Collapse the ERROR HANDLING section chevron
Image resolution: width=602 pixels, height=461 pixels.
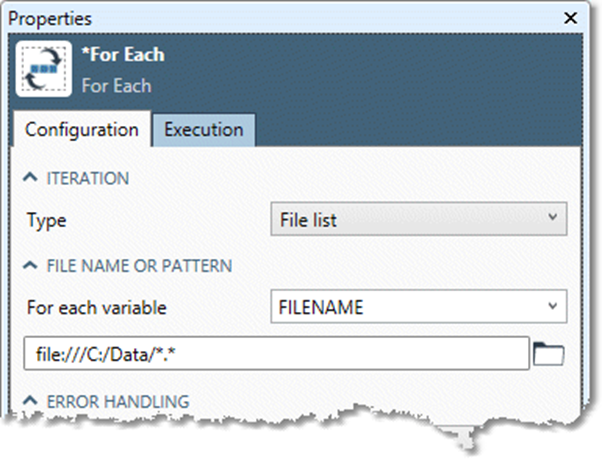click(31, 402)
